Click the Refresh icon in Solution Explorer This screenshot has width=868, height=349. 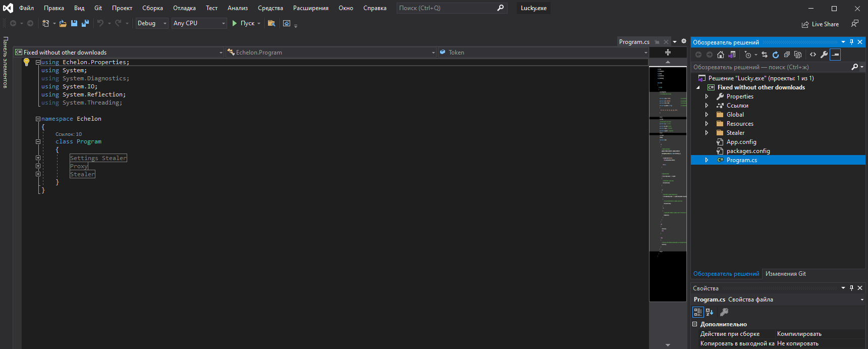(x=776, y=55)
